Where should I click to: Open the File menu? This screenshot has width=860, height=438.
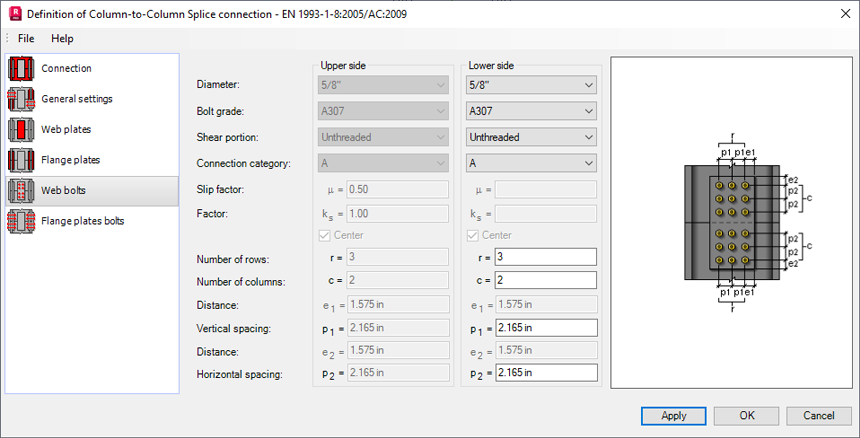tap(26, 38)
